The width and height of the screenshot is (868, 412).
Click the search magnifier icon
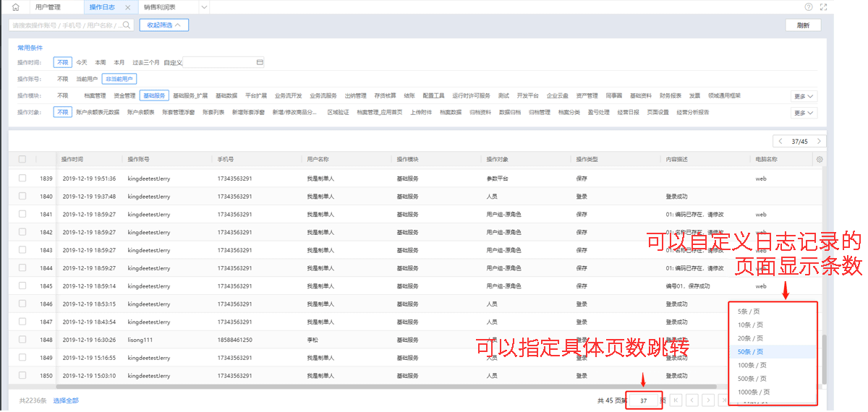click(127, 25)
